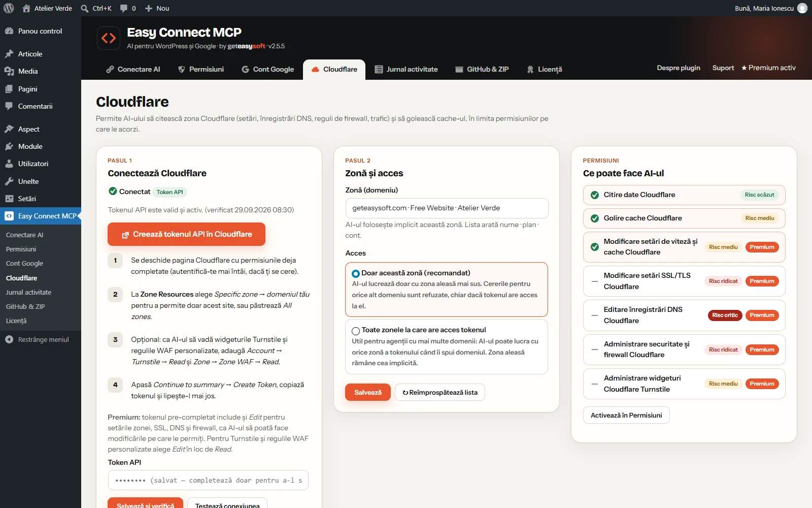Toggle Modificare setări SSL/TLS permission indicator
812x508 pixels.
(595, 281)
